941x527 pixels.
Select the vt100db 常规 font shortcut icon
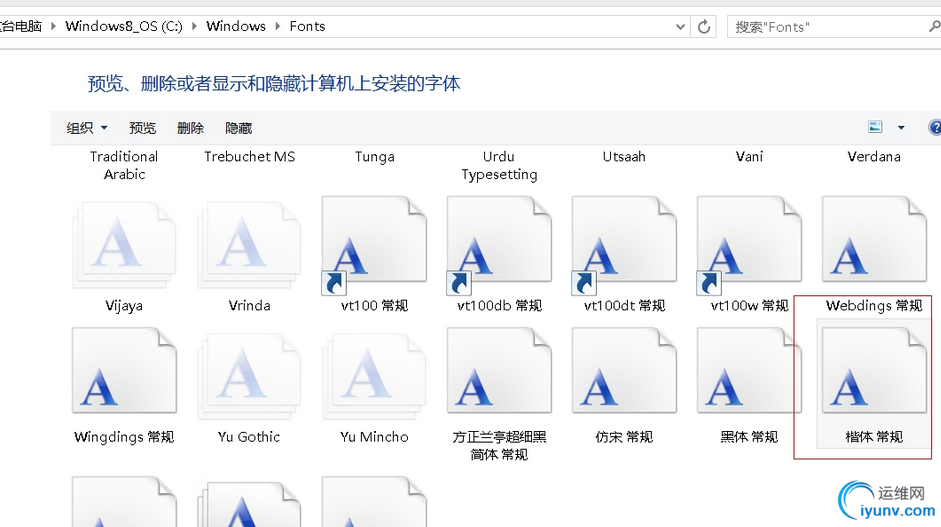[499, 245]
